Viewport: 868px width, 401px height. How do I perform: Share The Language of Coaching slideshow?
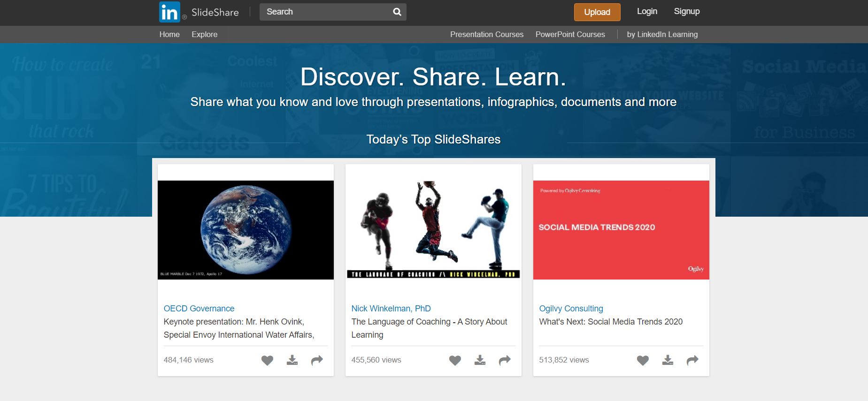pos(505,360)
